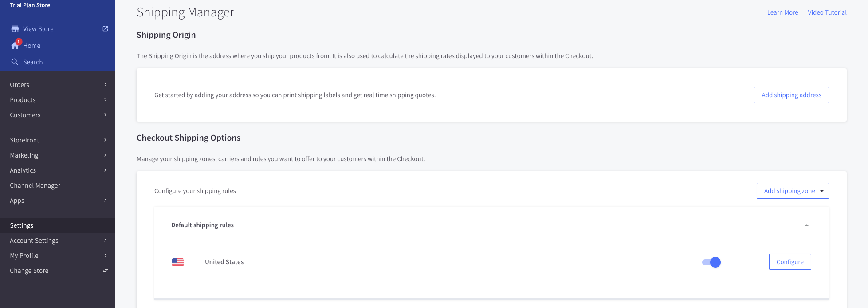Click the Home icon with notification badge

point(16,45)
